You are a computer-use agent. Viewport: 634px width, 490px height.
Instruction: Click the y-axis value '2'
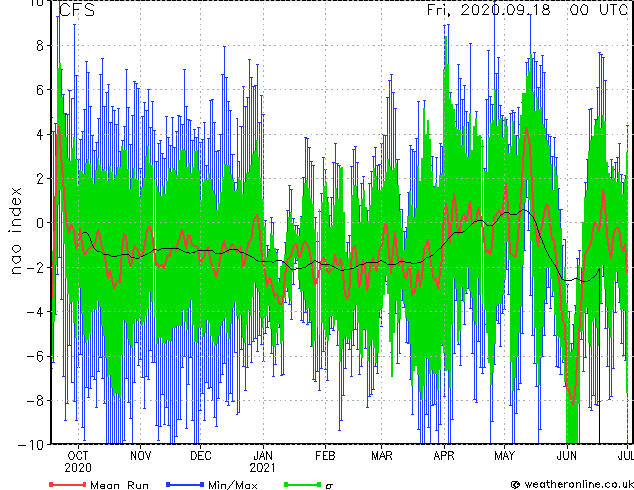coord(40,178)
